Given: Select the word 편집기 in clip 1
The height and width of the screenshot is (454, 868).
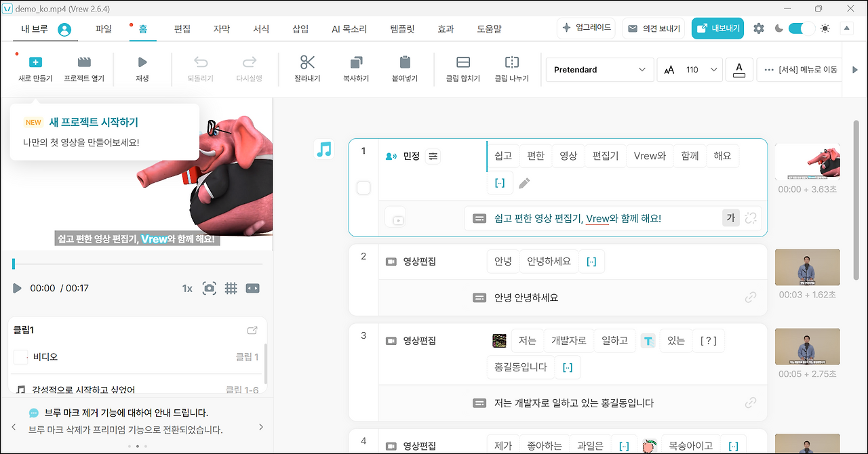Looking at the screenshot, I should [x=606, y=156].
